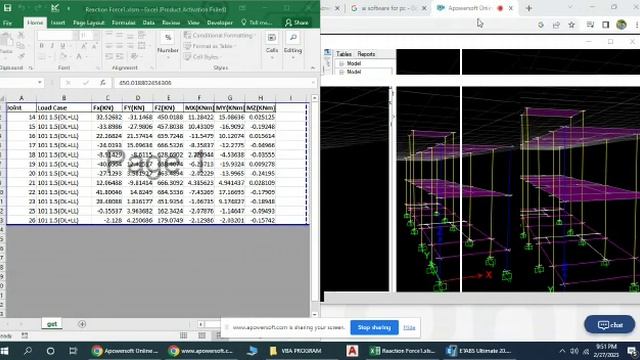This screenshot has height=360, width=640.
Task: Select the Load Case header cell
Action: point(64,108)
